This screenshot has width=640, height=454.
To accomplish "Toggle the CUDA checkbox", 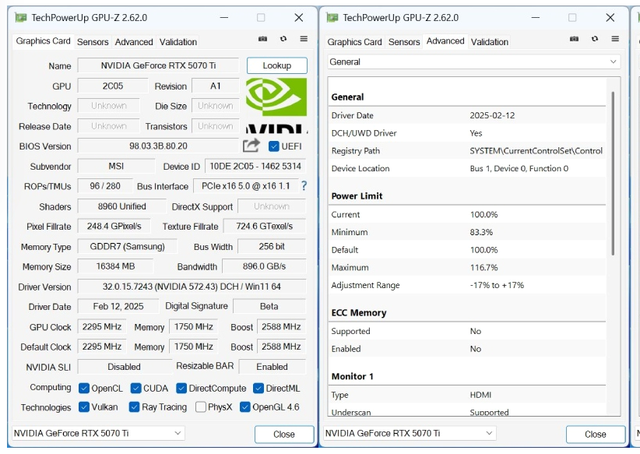I will tap(136, 388).
